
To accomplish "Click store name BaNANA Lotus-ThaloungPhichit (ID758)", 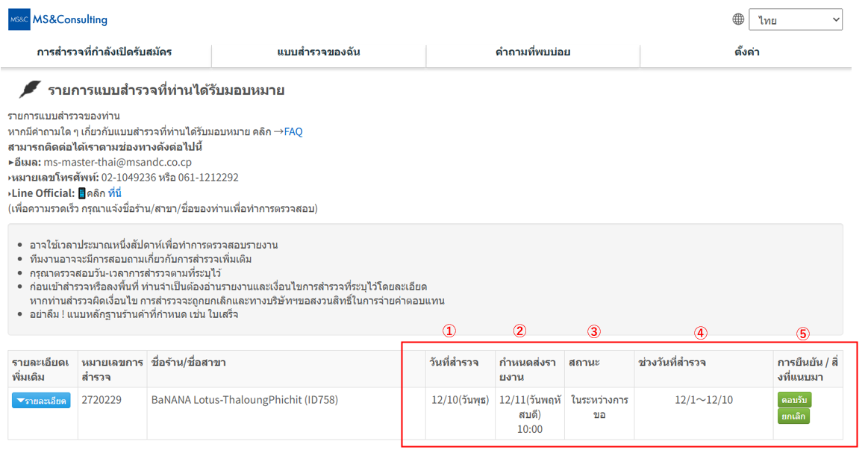I will point(245,399).
